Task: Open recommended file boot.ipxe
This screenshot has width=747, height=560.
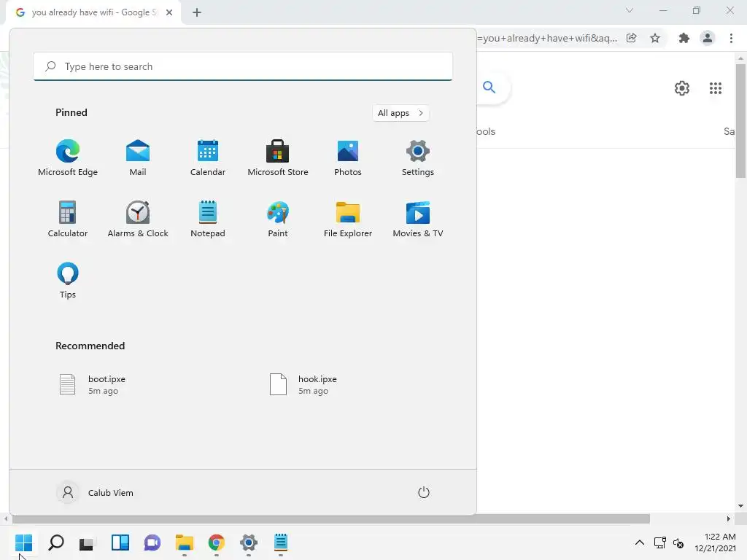Action: coord(93,385)
